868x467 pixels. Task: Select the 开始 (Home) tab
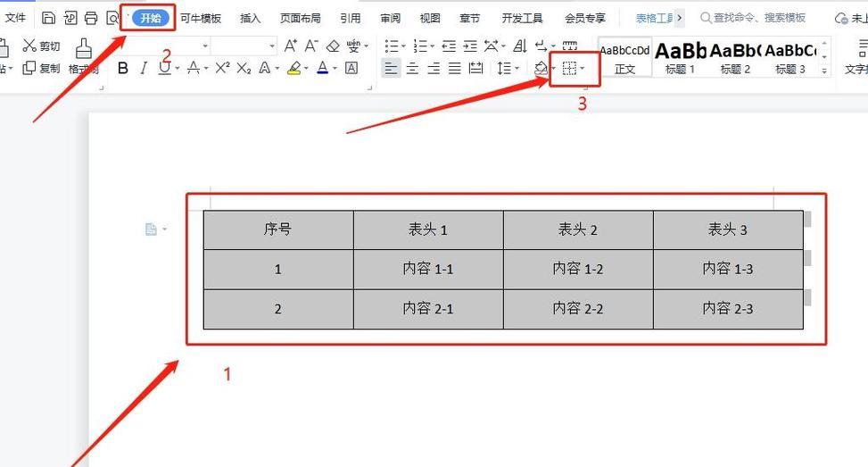(151, 18)
